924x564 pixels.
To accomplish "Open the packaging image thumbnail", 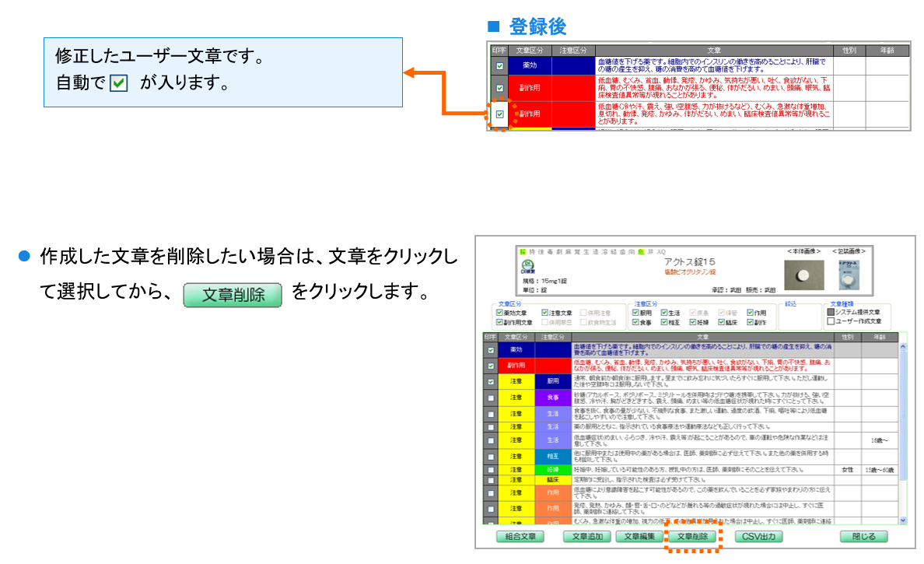I will pos(848,274).
